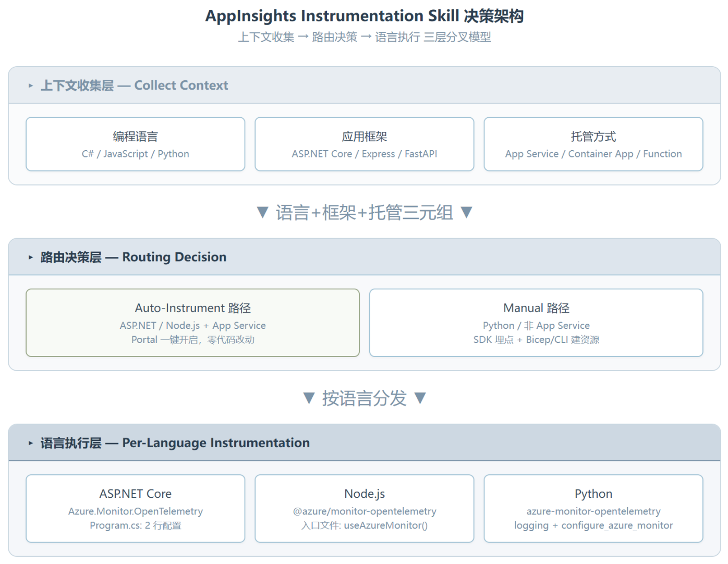Click the Program.cs: 2 行配置 line
728x564 pixels.
136,525
